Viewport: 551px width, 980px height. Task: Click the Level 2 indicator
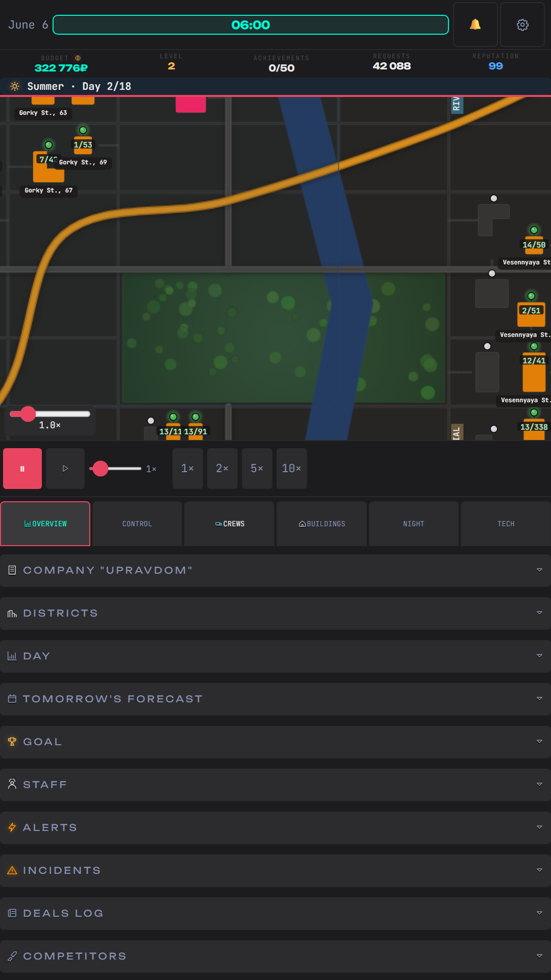coord(171,66)
